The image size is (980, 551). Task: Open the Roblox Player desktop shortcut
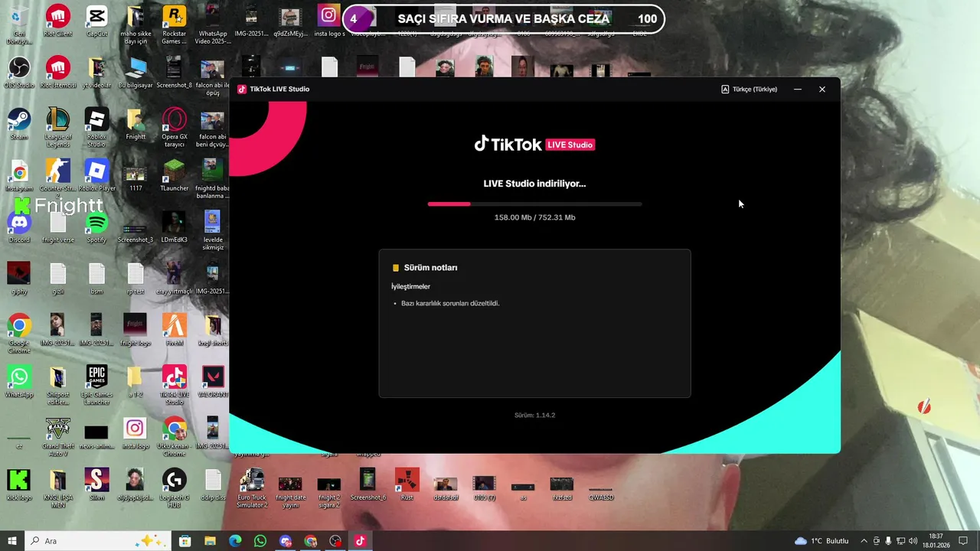pyautogui.click(x=96, y=175)
